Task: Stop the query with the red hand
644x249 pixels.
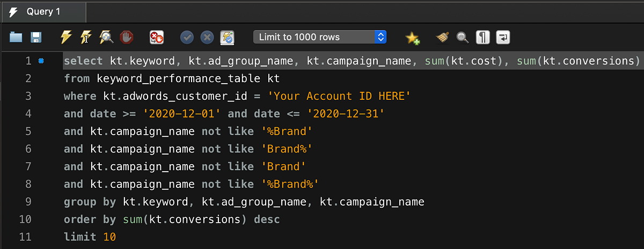Action: click(126, 37)
